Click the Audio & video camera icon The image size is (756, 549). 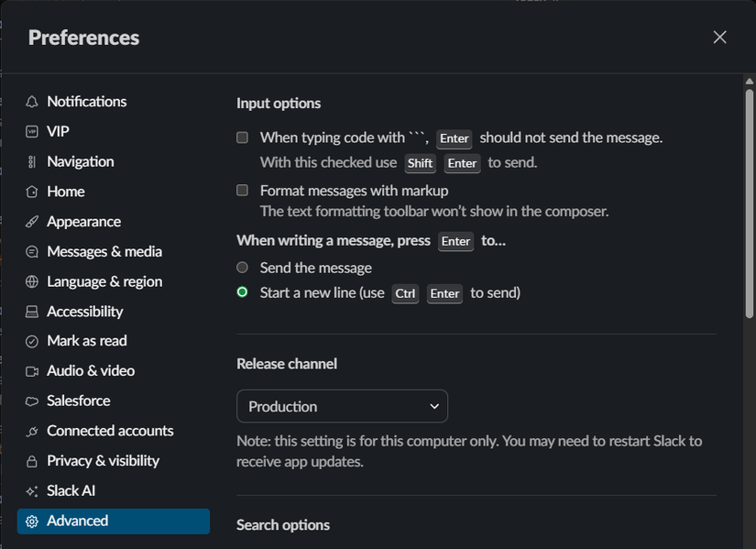[x=31, y=370]
